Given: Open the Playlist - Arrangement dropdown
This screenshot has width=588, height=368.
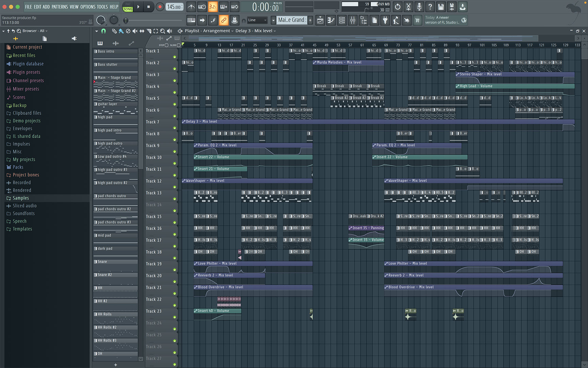Looking at the screenshot, I should coord(209,31).
